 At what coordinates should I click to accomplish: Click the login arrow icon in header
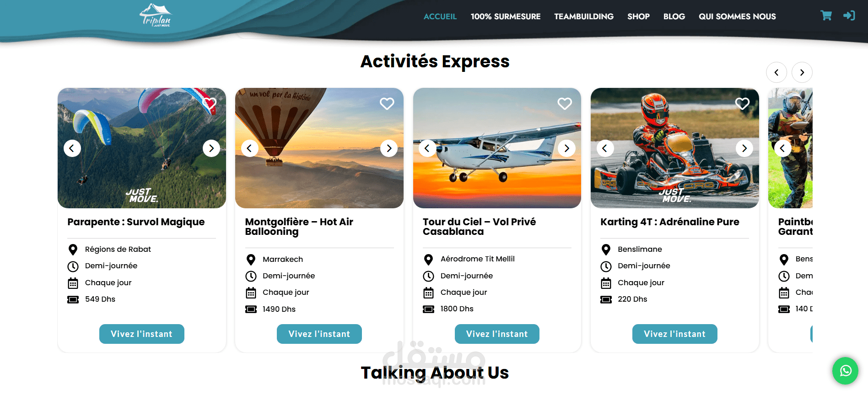tap(849, 16)
